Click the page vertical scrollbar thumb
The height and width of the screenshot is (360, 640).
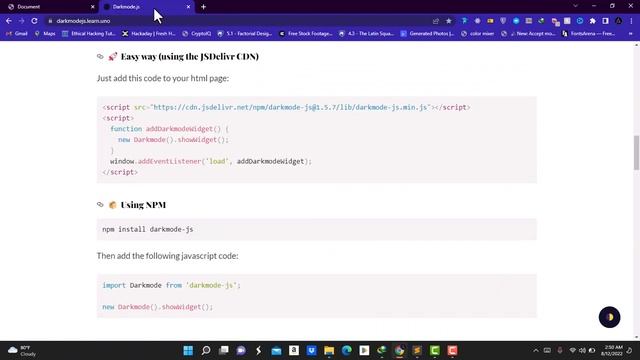pos(636,152)
